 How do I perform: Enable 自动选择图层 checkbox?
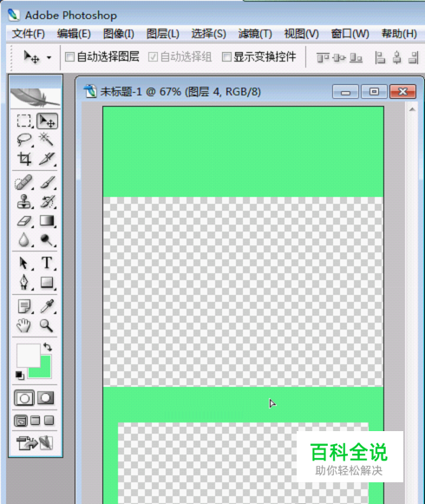pos(69,57)
